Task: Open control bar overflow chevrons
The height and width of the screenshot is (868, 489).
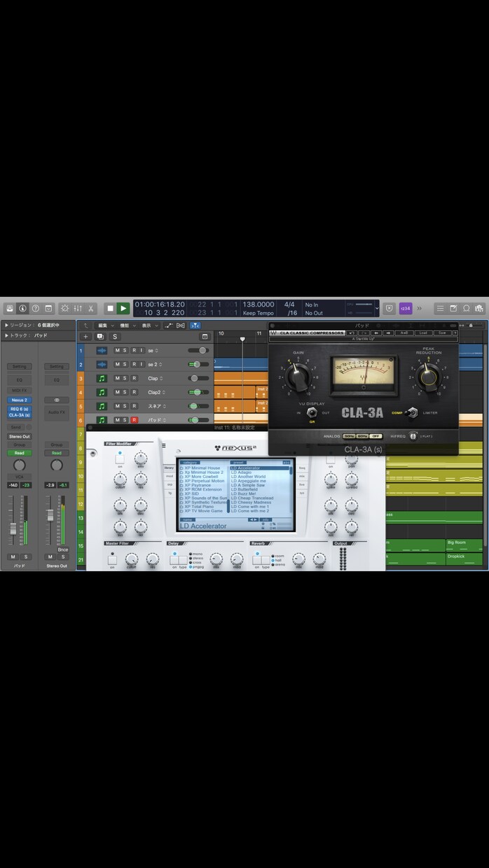Action: tap(420, 308)
